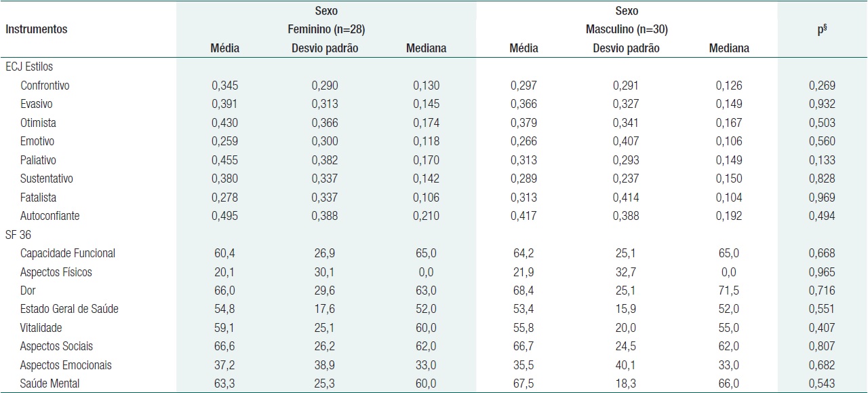
Task: Select the "Capacidade Funcional" row label
Action: coord(68,253)
